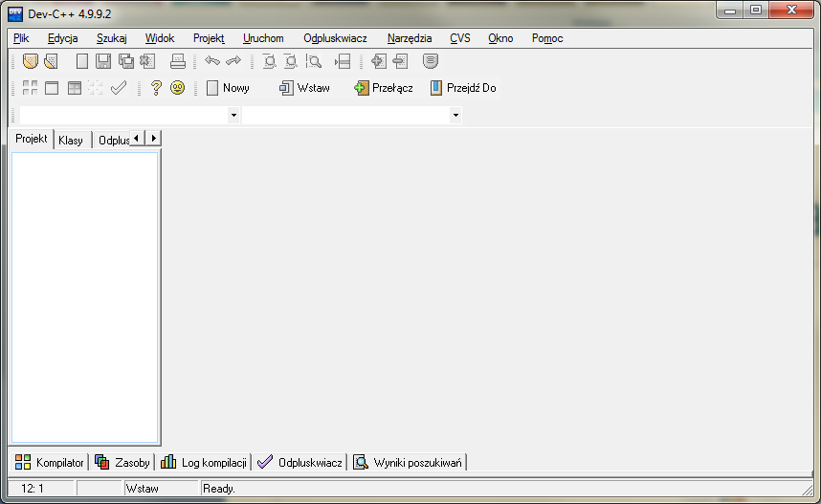Image resolution: width=821 pixels, height=504 pixels.
Task: Click the Open project or file icon
Action: (x=31, y=61)
